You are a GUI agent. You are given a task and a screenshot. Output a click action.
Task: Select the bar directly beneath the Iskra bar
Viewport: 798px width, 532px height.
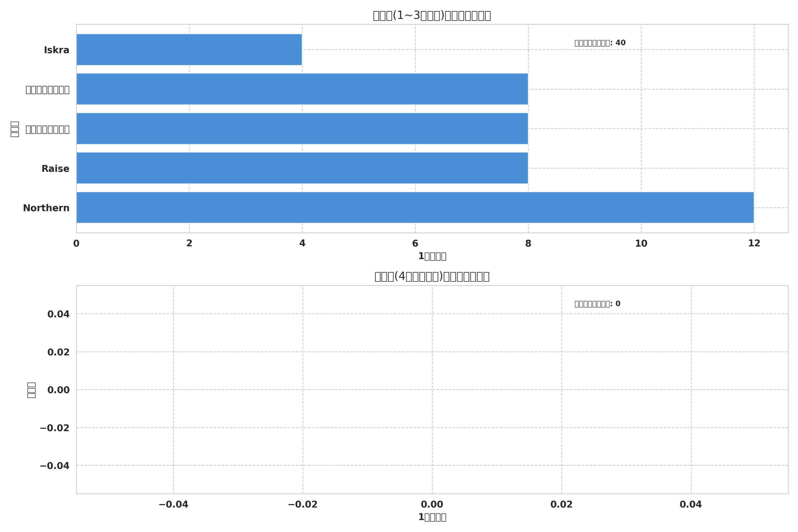302,89
